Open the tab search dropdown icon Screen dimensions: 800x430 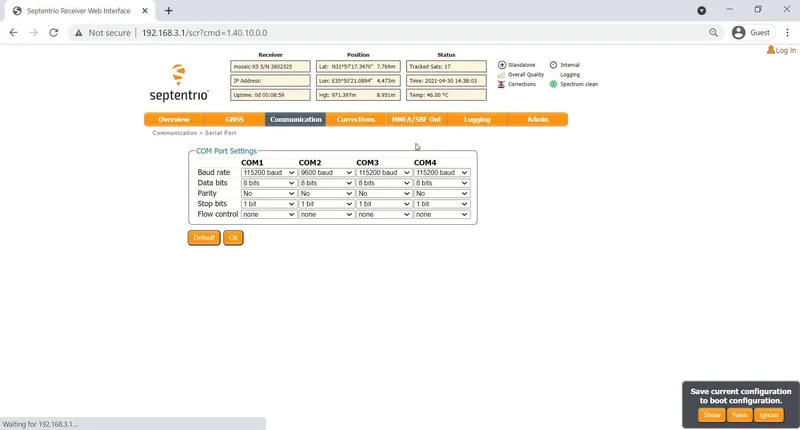pyautogui.click(x=702, y=10)
